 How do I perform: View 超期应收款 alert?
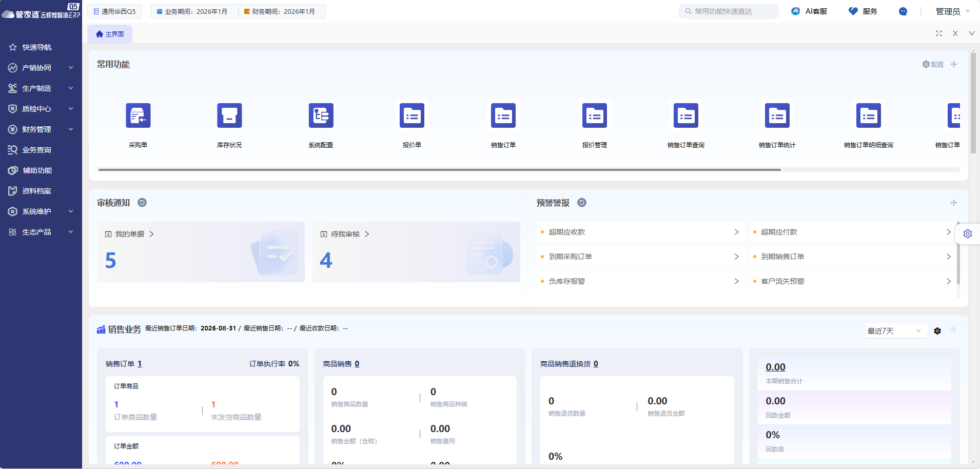pos(640,232)
